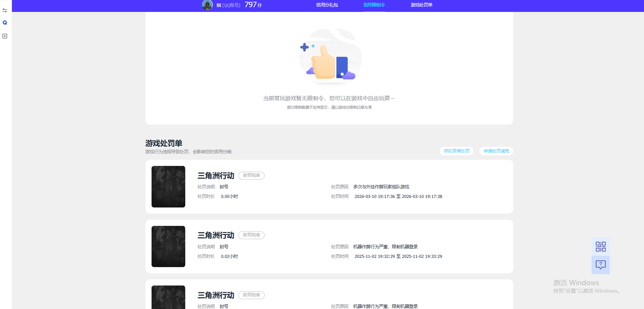Click 处罚结束 badge on 0.02小时 penalty
This screenshot has width=644, height=309.
click(x=251, y=235)
